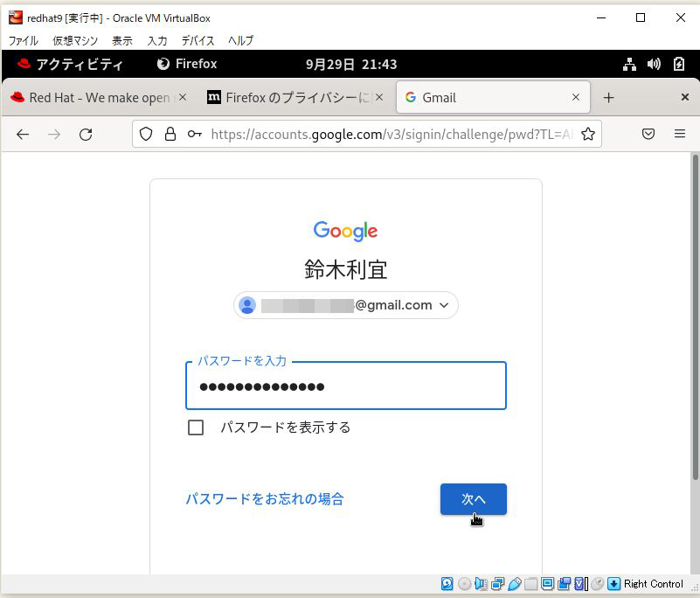700x598 pixels.
Task: Click VirtualBox hard disk status icon
Action: click(447, 584)
